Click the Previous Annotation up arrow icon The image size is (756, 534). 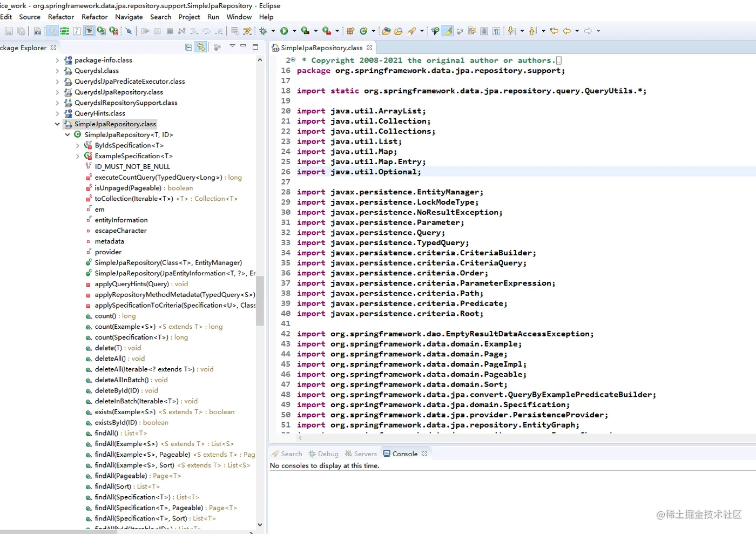532,31
